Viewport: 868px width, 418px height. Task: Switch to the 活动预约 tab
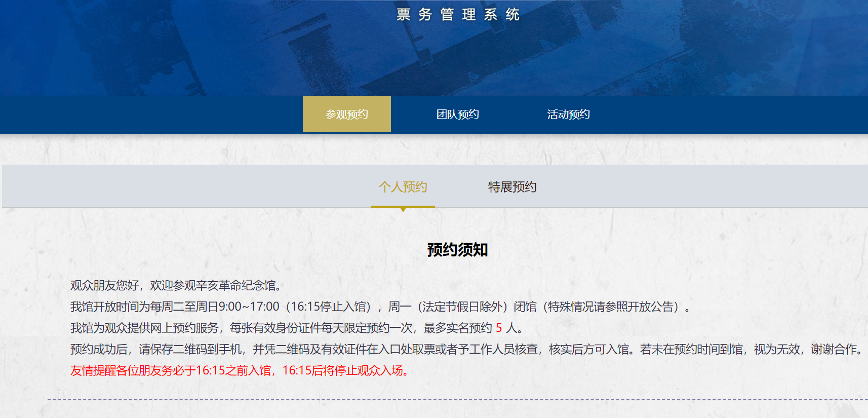pos(568,115)
